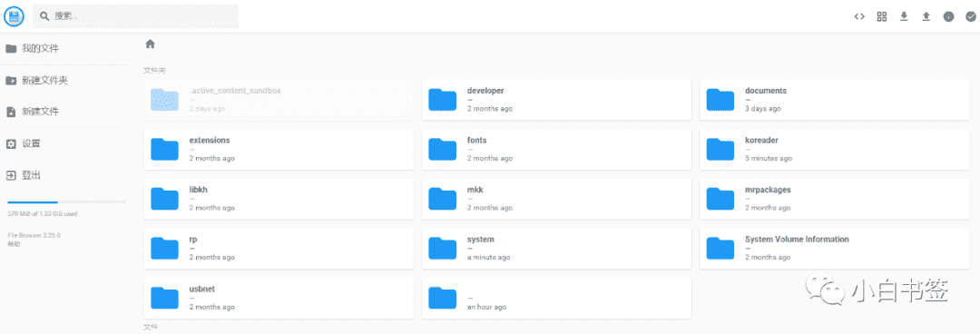Click the File Browser logo icon
This screenshot has width=980, height=334.
(14, 16)
